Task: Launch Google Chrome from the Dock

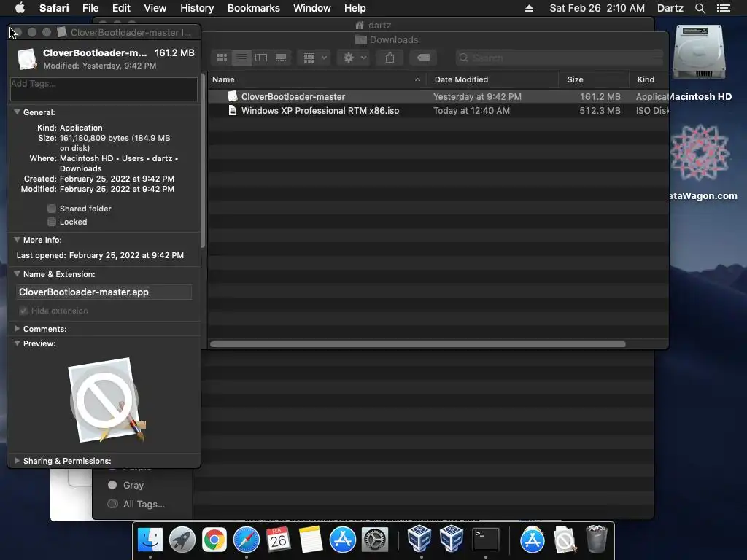Action: pos(214,540)
